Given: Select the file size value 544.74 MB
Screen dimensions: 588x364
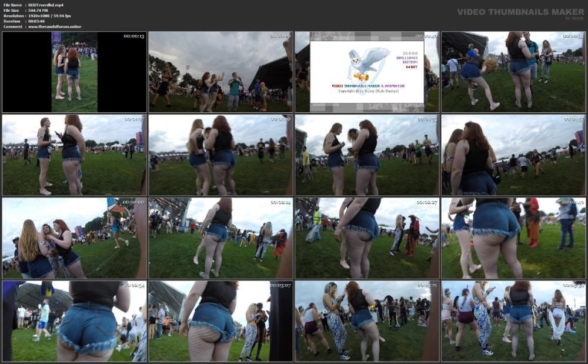Looking at the screenshot, I should (38, 11).
